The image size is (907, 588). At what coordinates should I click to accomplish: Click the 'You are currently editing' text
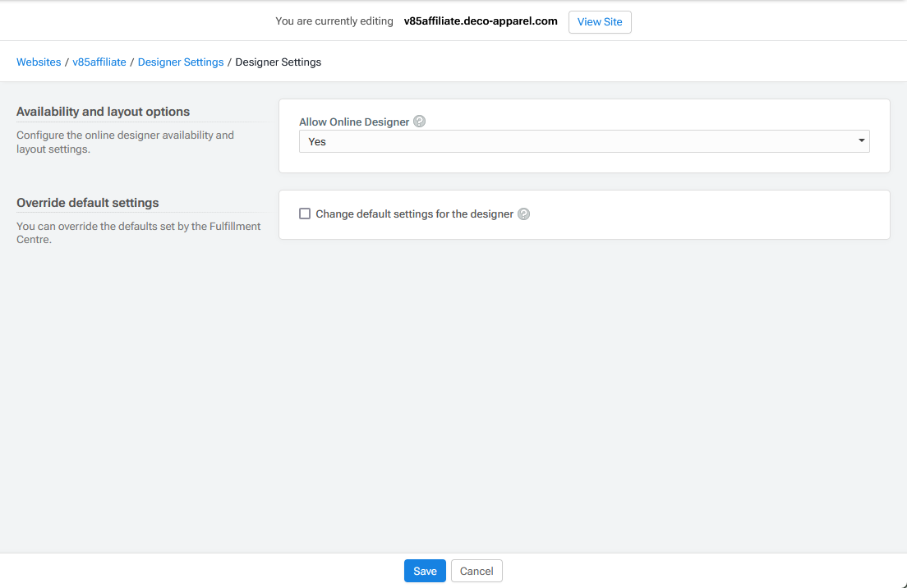(334, 21)
